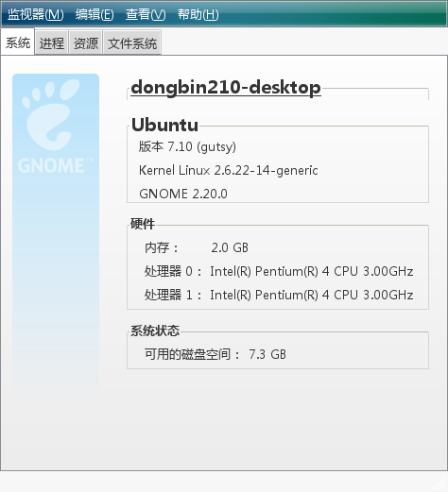Click the 可用的磁盘空间 7.3 GB entry
The height and width of the screenshot is (492, 448).
(215, 354)
